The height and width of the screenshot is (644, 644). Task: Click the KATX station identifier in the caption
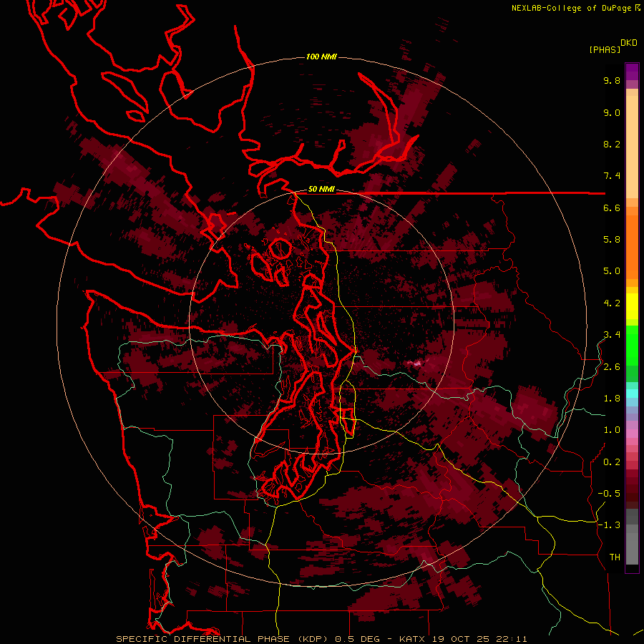[414, 639]
